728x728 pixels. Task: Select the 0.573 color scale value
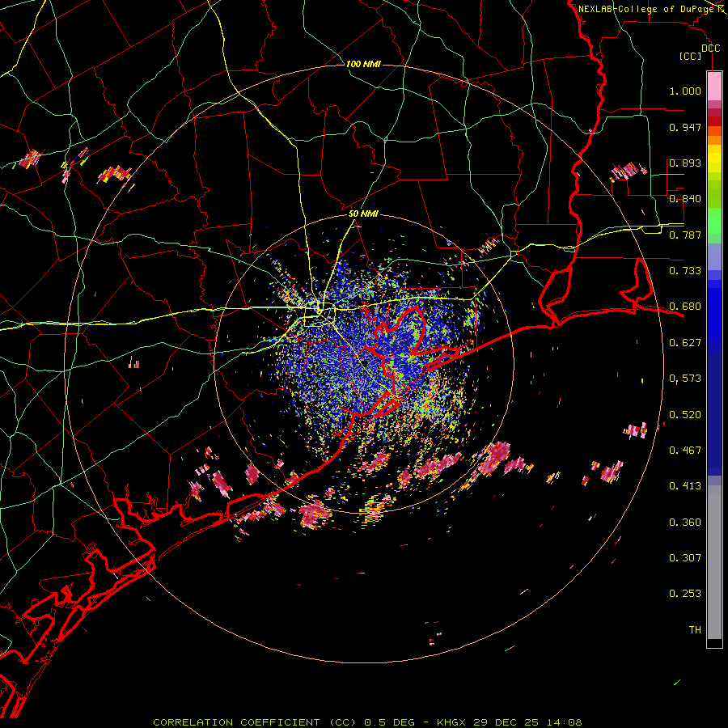[x=685, y=379]
